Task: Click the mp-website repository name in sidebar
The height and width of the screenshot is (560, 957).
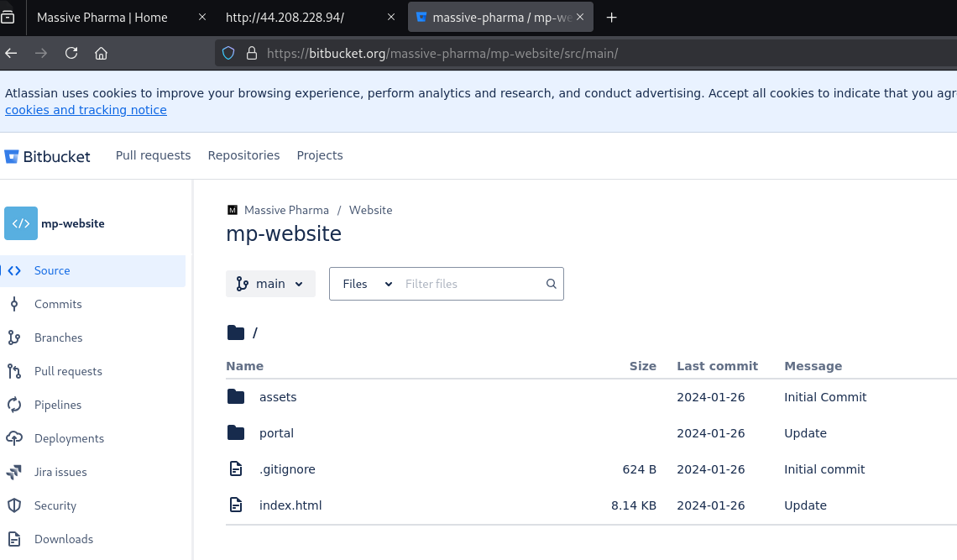Action: [73, 223]
